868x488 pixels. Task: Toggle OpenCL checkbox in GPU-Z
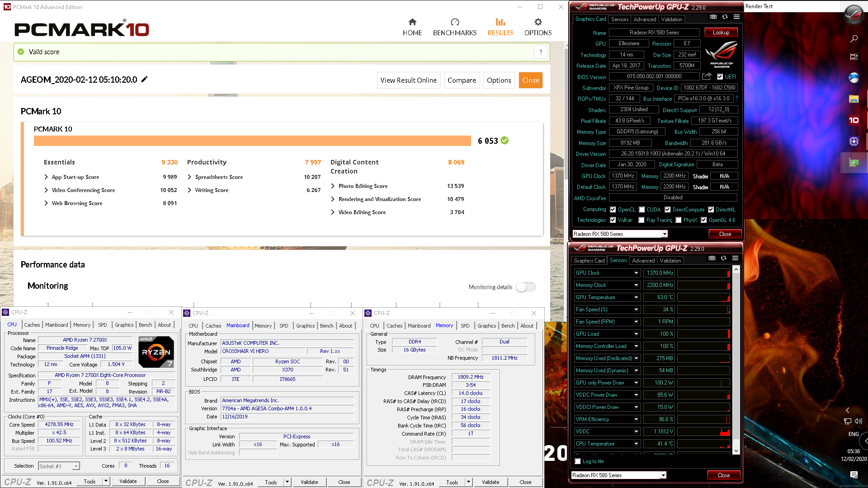pyautogui.click(x=613, y=210)
